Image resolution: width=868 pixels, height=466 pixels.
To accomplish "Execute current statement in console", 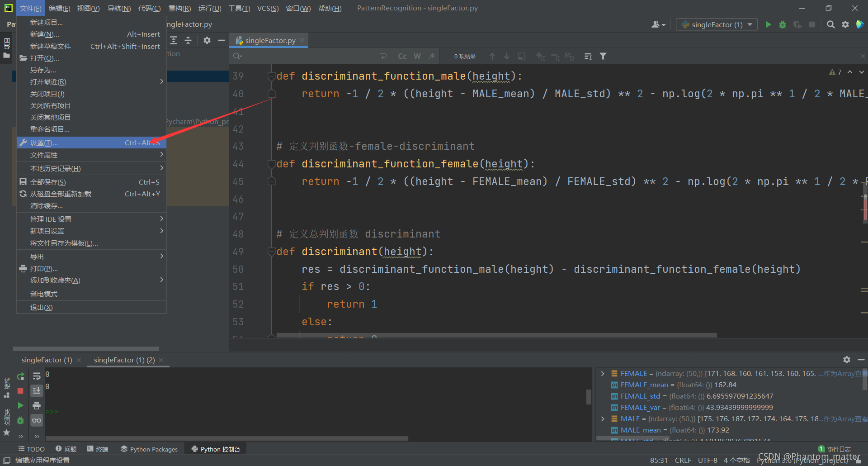I will click(x=20, y=405).
